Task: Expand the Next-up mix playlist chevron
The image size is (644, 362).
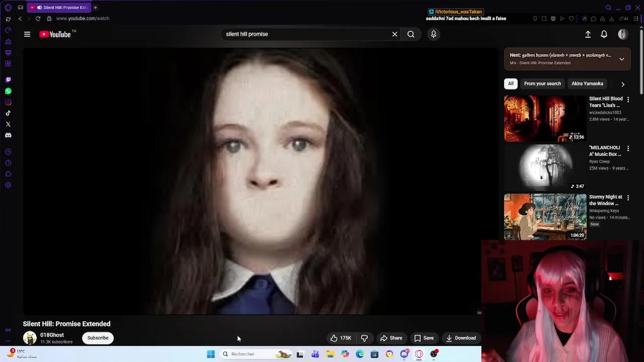Action: point(622,59)
